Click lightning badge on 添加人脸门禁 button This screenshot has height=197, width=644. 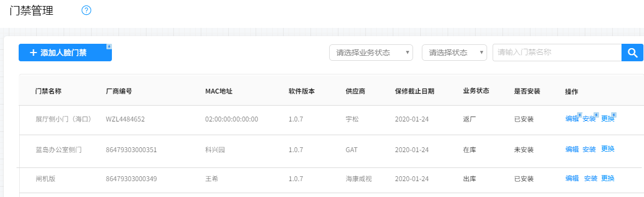coord(109,47)
